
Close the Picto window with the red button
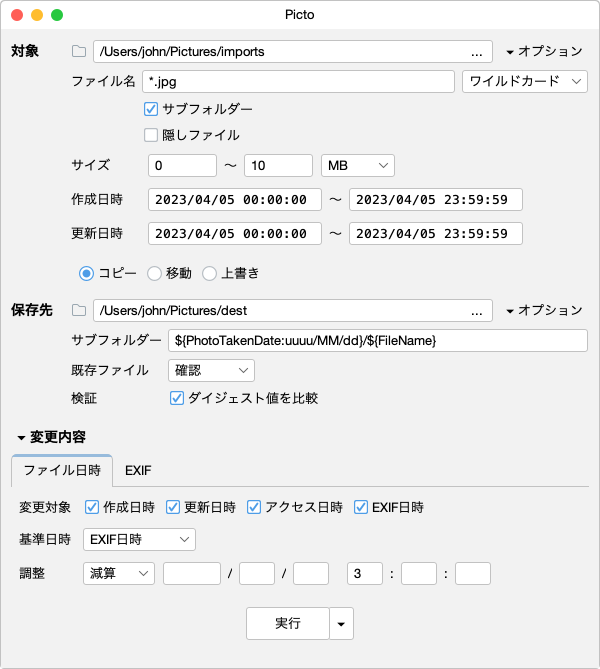coord(17,15)
